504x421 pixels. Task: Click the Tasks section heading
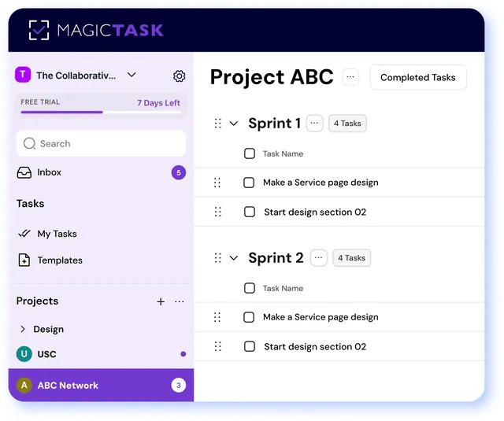pyautogui.click(x=30, y=204)
